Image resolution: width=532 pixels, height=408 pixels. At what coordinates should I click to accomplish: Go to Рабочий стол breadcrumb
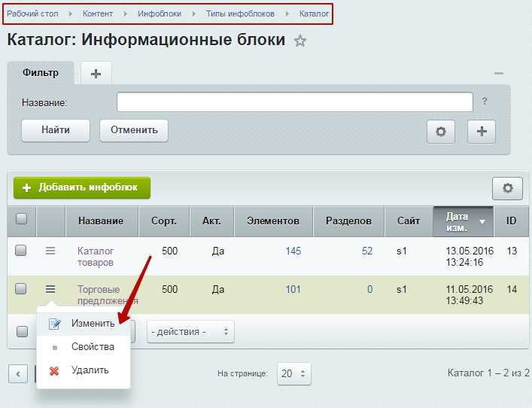pos(32,14)
